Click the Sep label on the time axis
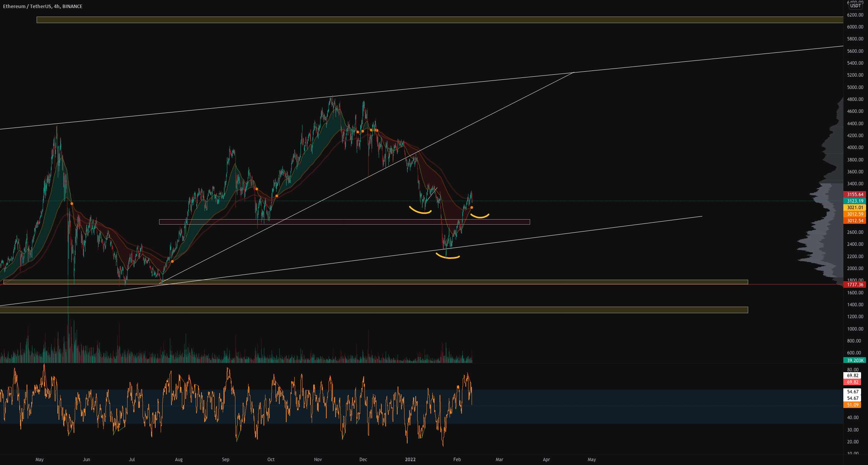 (226, 460)
